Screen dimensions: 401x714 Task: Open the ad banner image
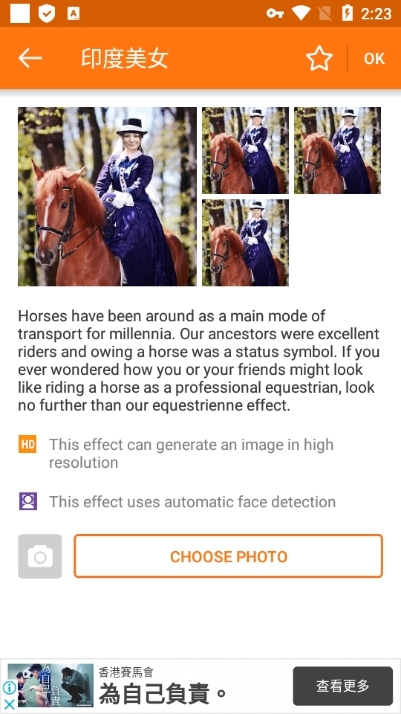(x=51, y=686)
